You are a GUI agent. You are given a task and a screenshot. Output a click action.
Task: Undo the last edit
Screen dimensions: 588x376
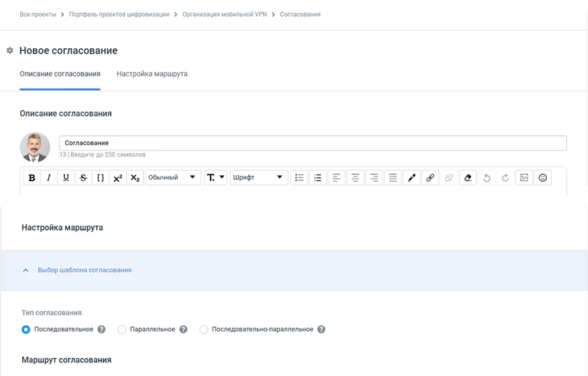click(487, 178)
